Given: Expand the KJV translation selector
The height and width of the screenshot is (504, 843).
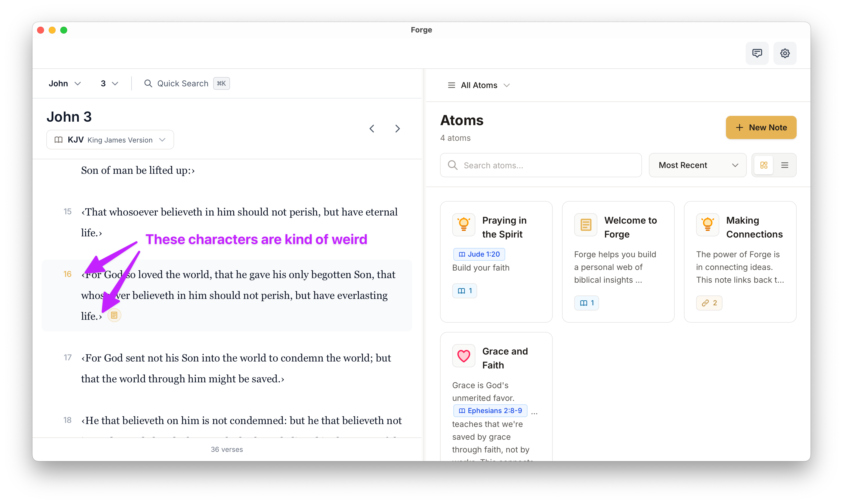Looking at the screenshot, I should [x=110, y=140].
